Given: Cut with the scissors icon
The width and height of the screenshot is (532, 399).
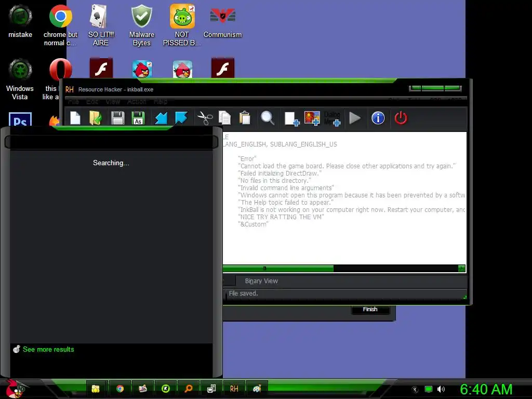Looking at the screenshot, I should tap(205, 118).
